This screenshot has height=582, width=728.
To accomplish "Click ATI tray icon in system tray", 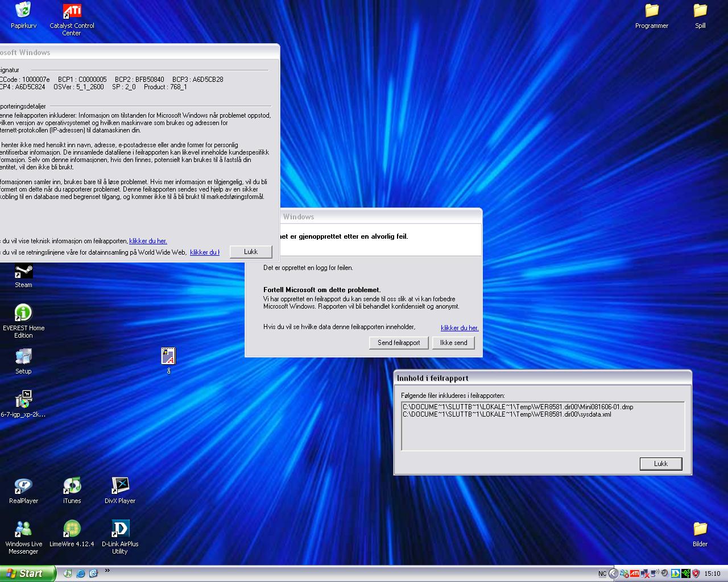I will click(x=635, y=573).
